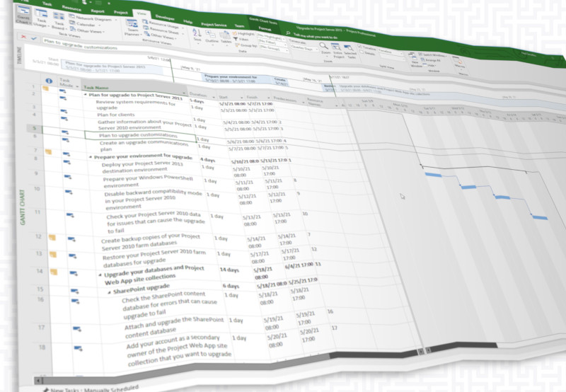Select 'Plan for clients' task cell
Viewport: 566px width, 392px height.
115,115
